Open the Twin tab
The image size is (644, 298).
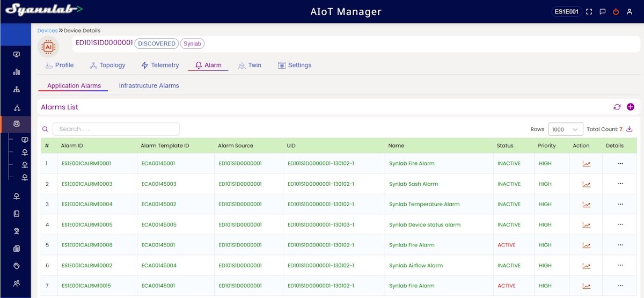click(250, 65)
